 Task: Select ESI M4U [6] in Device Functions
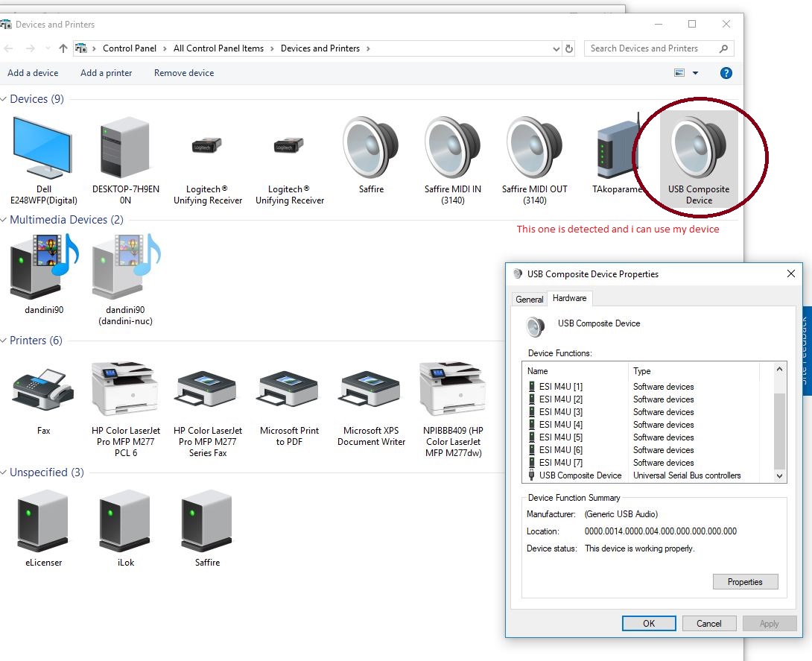click(x=641, y=450)
